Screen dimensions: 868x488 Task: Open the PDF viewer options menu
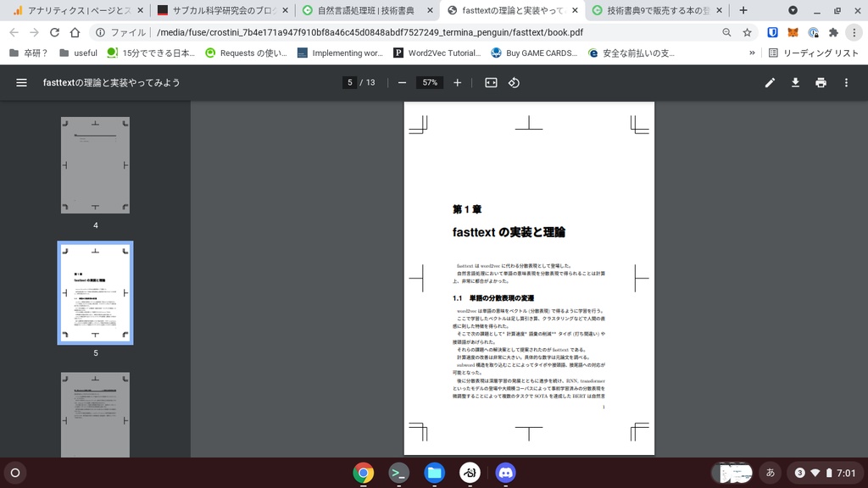coord(845,82)
